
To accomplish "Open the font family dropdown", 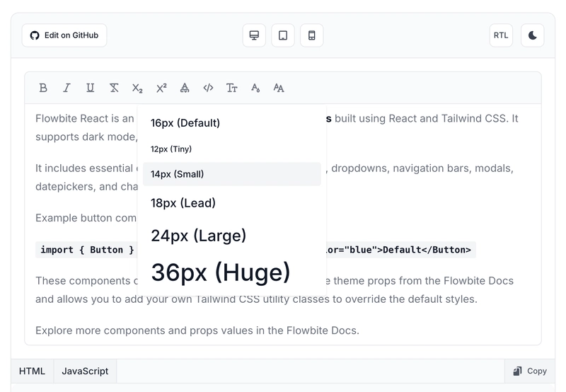I will pos(279,88).
